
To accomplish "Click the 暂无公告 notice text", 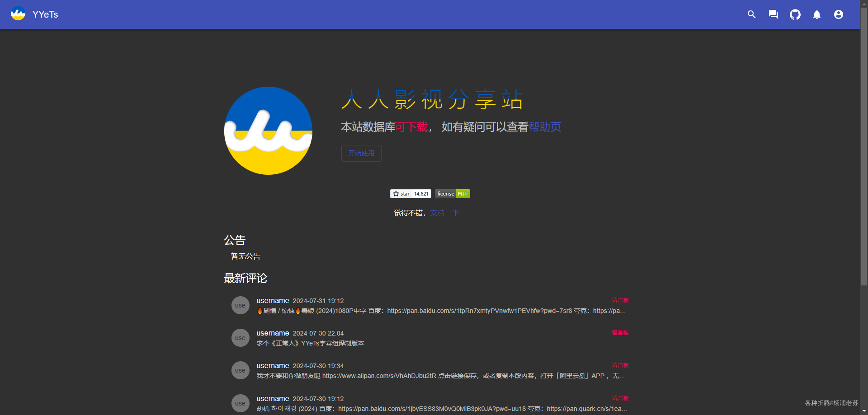I will point(245,256).
